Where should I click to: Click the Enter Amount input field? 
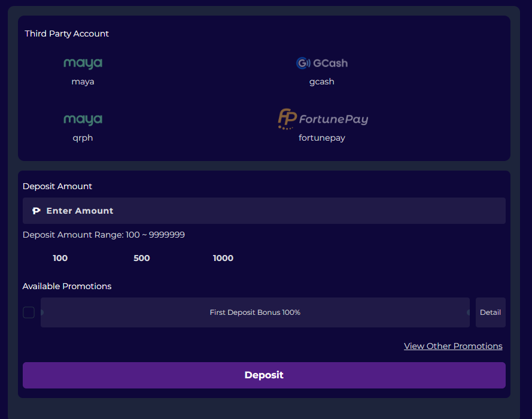click(264, 211)
